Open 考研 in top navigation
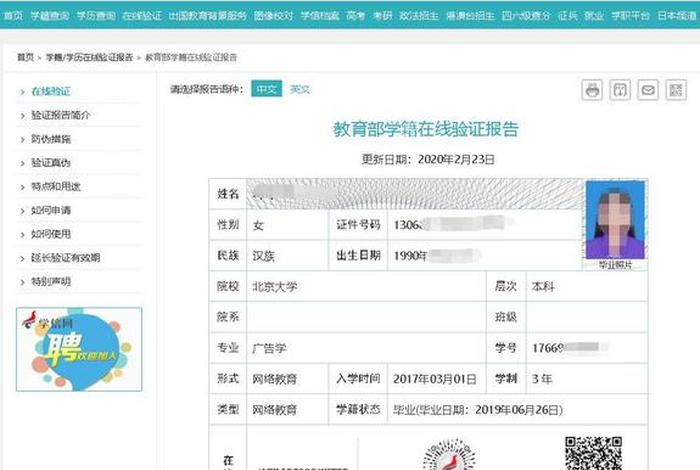This screenshot has width=700, height=470. [382, 16]
